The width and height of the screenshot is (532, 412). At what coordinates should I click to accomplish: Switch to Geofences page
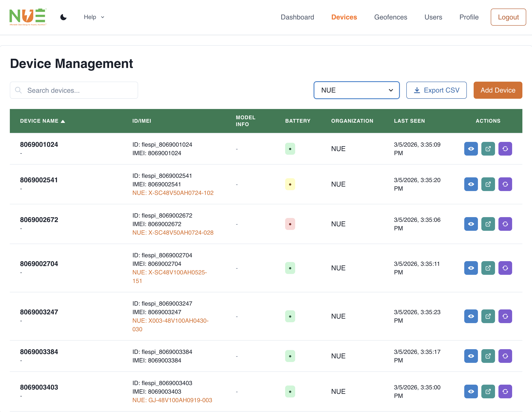(391, 17)
